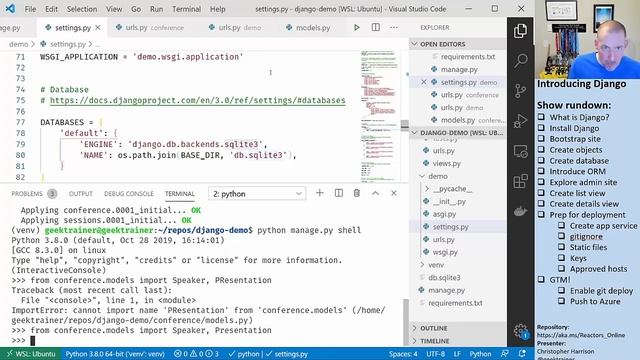Toggle the 'Introduce ORM' checkbox
Image resolution: width=640 pixels, height=360 pixels.
click(x=541, y=171)
